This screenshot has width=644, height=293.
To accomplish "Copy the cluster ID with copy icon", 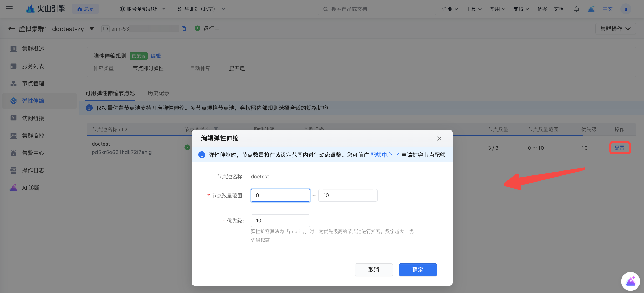I will coord(184,29).
